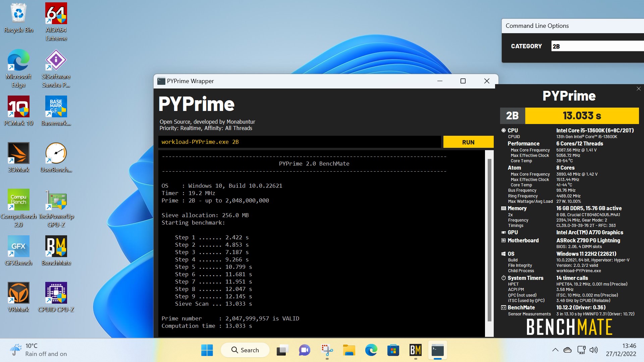Open the Chat app in taskbar
This screenshot has width=644, height=362.
[x=305, y=350]
